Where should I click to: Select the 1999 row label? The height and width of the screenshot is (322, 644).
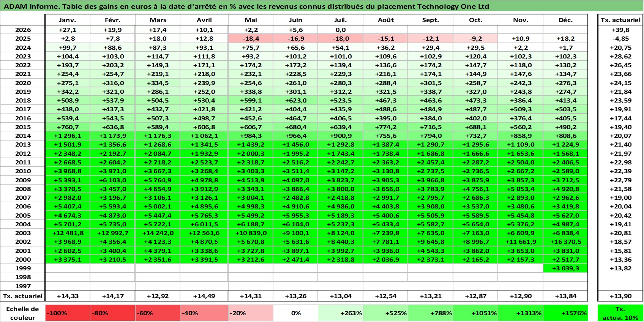point(23,268)
